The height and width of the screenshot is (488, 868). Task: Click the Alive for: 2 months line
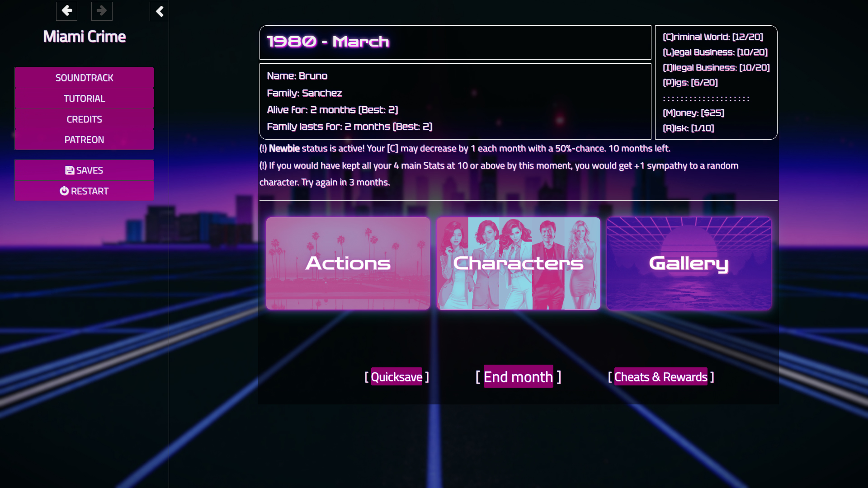[332, 110]
